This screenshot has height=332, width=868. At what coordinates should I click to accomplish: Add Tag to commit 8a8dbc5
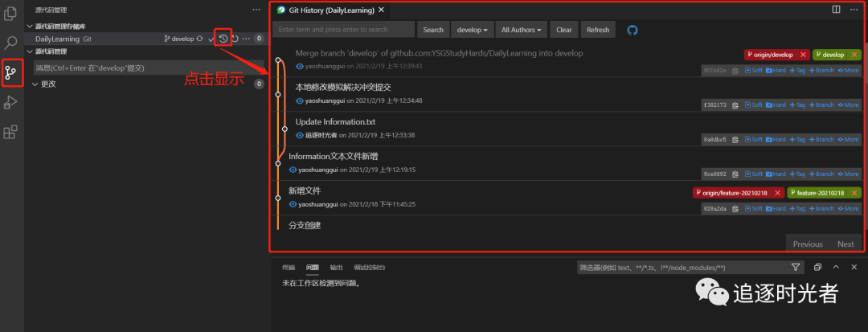[797, 139]
